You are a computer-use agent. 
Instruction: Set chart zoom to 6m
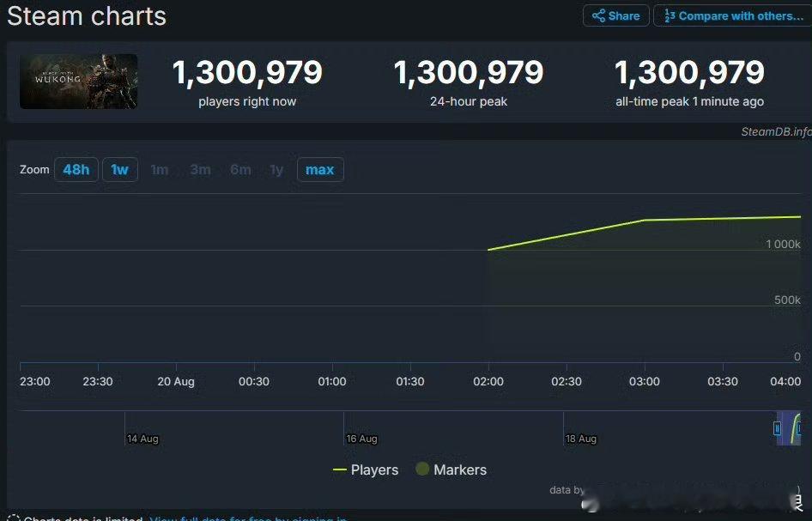(x=241, y=169)
